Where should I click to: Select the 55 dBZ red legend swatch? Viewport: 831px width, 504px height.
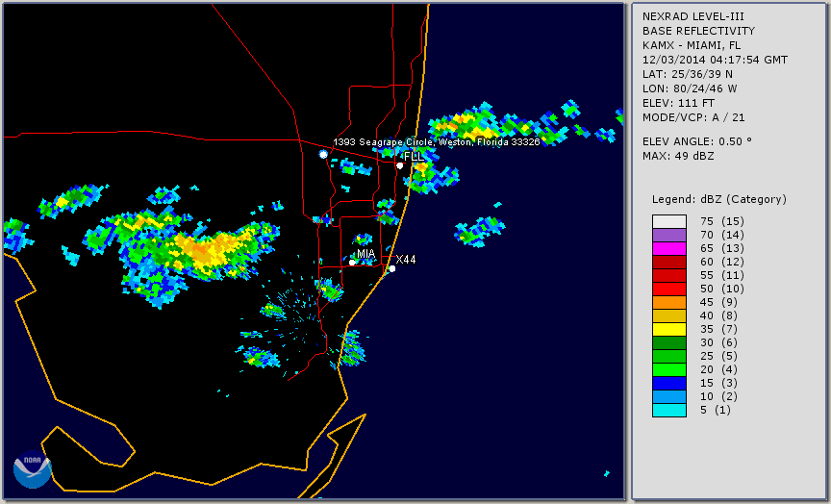point(669,276)
